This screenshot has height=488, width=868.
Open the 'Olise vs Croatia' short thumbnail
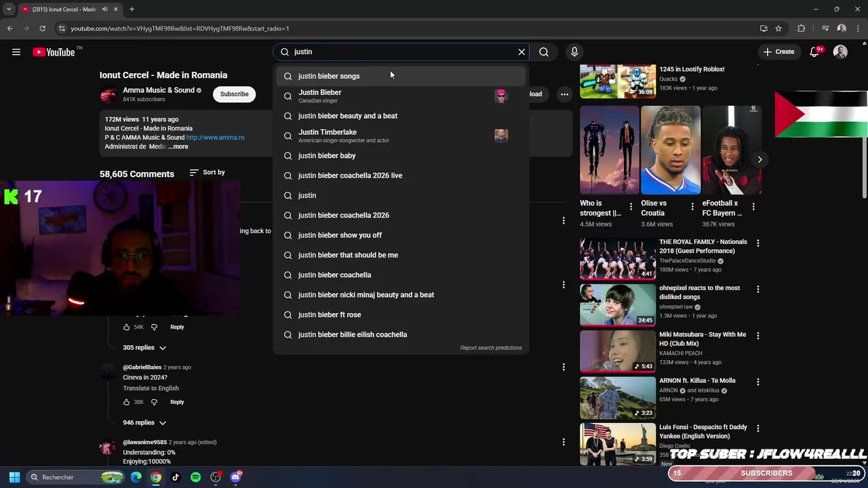click(671, 150)
